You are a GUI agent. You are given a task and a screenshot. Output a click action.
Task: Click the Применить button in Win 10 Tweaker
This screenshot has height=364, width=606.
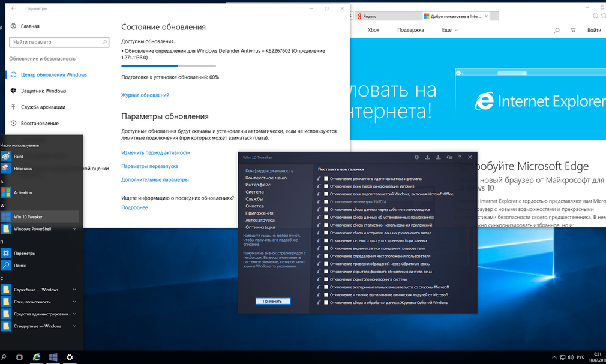pos(273,301)
